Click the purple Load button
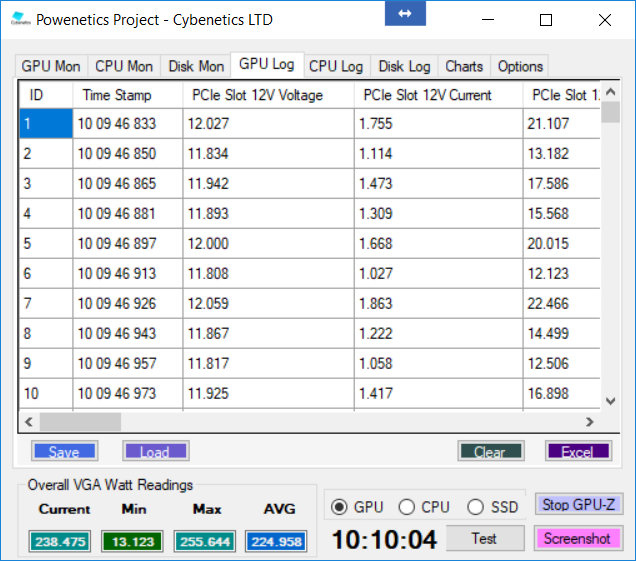The width and height of the screenshot is (636, 561). [x=156, y=451]
